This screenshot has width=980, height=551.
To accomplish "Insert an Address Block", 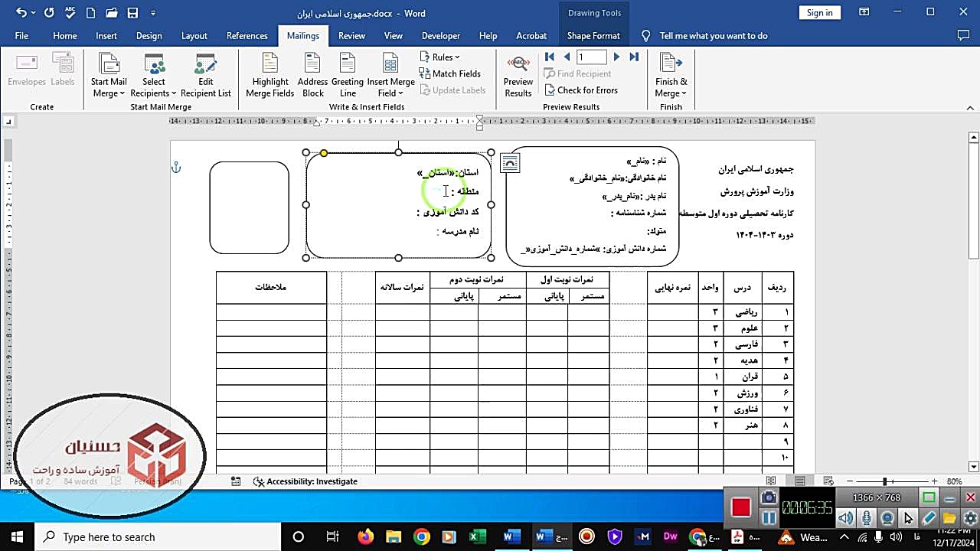I will [312, 76].
